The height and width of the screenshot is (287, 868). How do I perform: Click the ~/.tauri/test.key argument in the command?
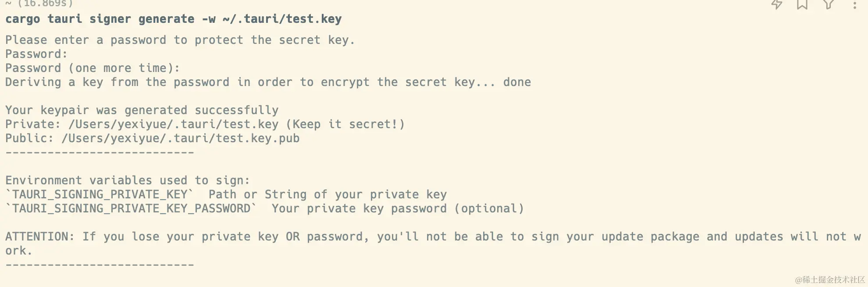(282, 19)
